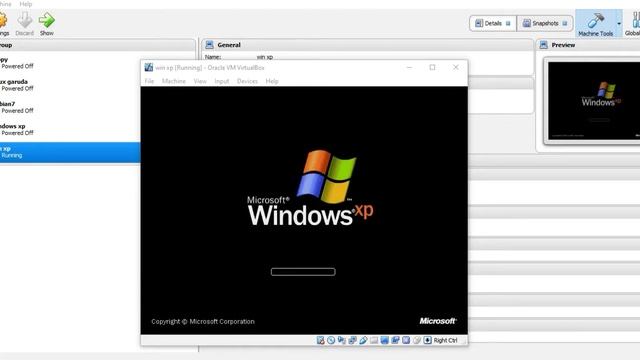This screenshot has width=640, height=360.
Task: Open Input menu in VM window
Action: tap(222, 81)
